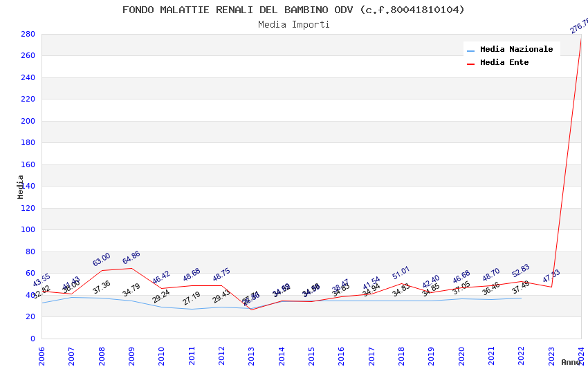Click the Media Ente legend label
Viewport: 588px width, 380px height.
[504, 62]
